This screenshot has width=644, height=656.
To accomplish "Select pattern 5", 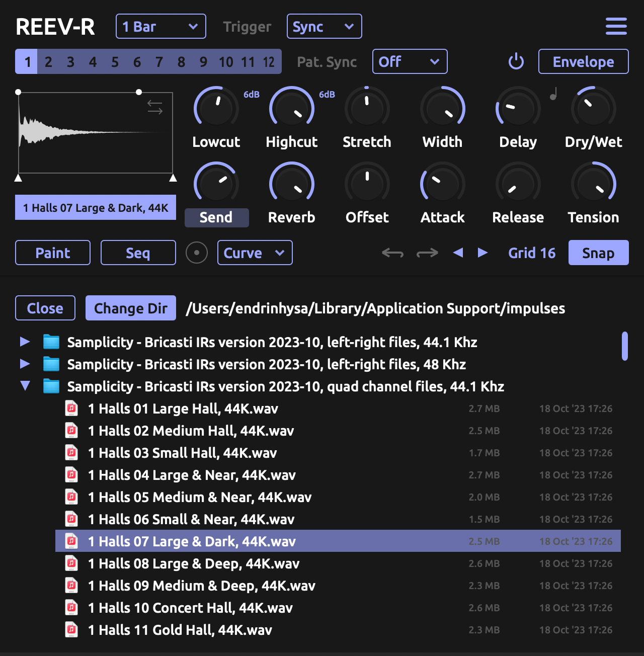I will [x=115, y=61].
